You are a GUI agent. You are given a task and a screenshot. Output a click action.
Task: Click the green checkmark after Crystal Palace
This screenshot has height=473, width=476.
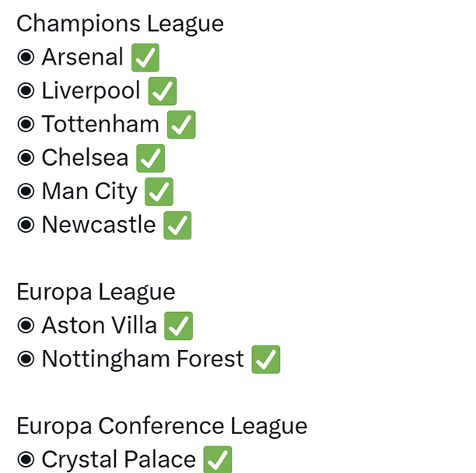[x=218, y=460]
